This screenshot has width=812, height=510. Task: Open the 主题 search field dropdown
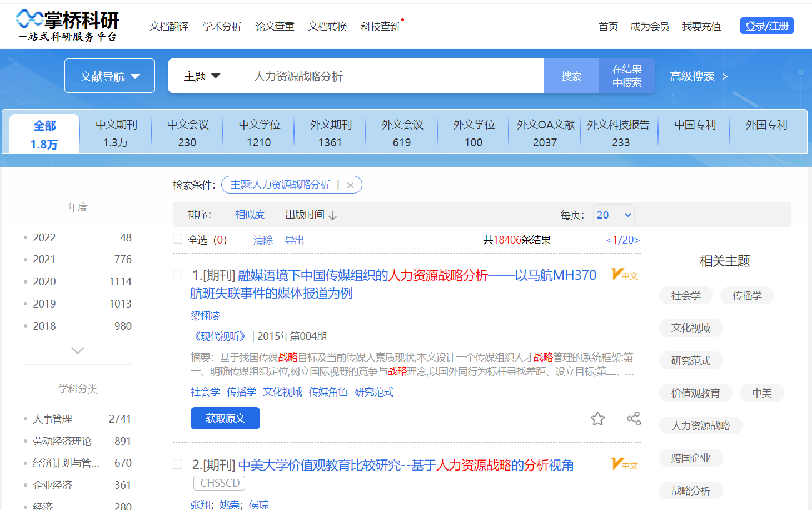202,76
